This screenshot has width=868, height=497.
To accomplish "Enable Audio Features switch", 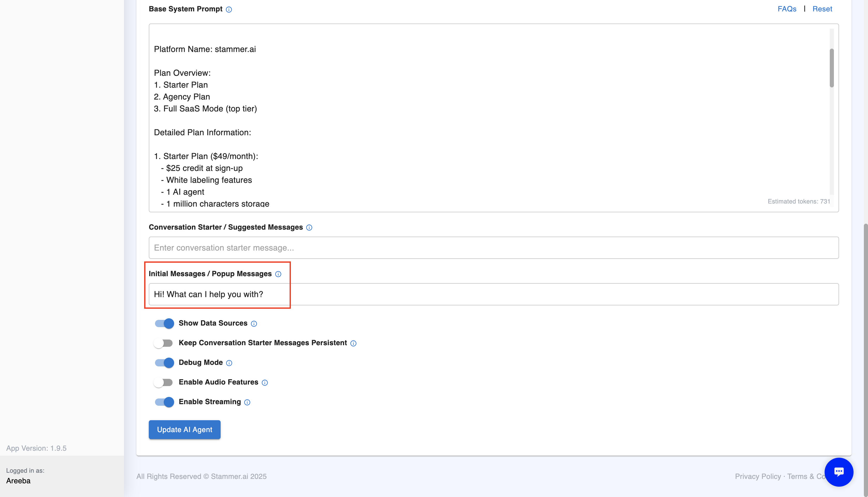I will [x=163, y=382].
